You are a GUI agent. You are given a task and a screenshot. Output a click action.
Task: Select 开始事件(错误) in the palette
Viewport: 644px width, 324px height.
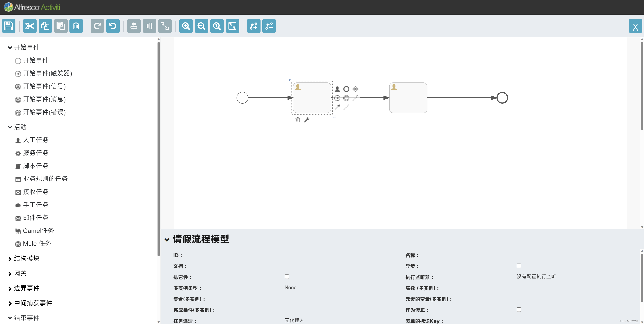coord(40,112)
